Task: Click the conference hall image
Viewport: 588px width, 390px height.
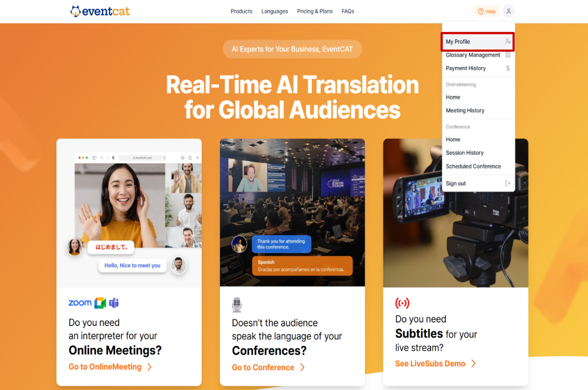Action: point(292,213)
